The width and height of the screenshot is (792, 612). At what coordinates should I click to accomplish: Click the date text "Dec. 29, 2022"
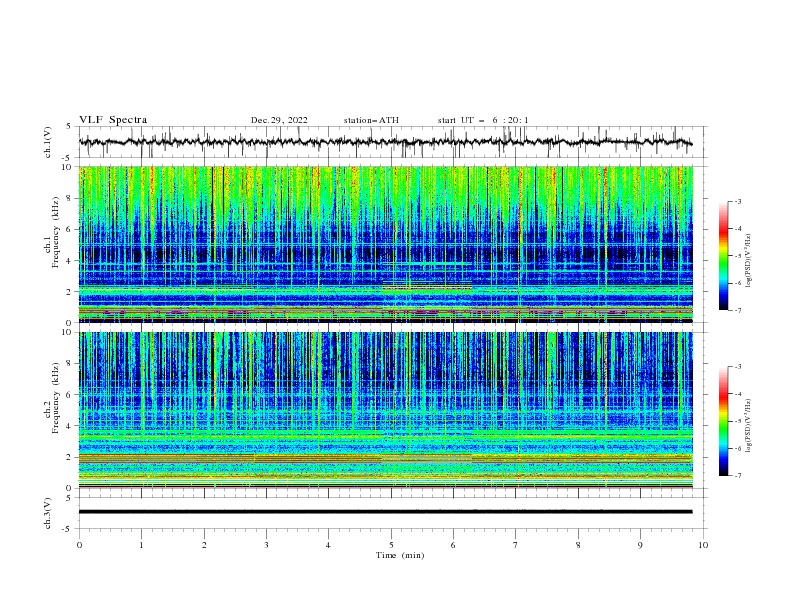[x=279, y=120]
